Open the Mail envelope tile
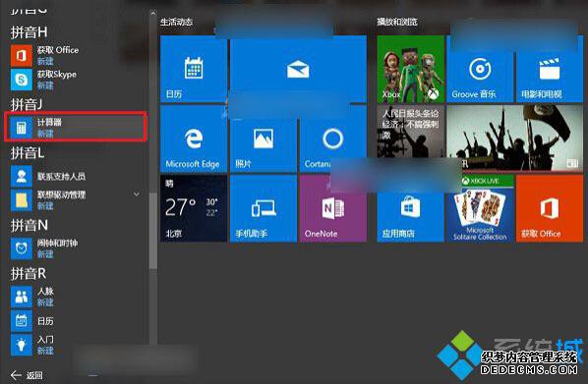The image size is (588, 384). [298, 69]
